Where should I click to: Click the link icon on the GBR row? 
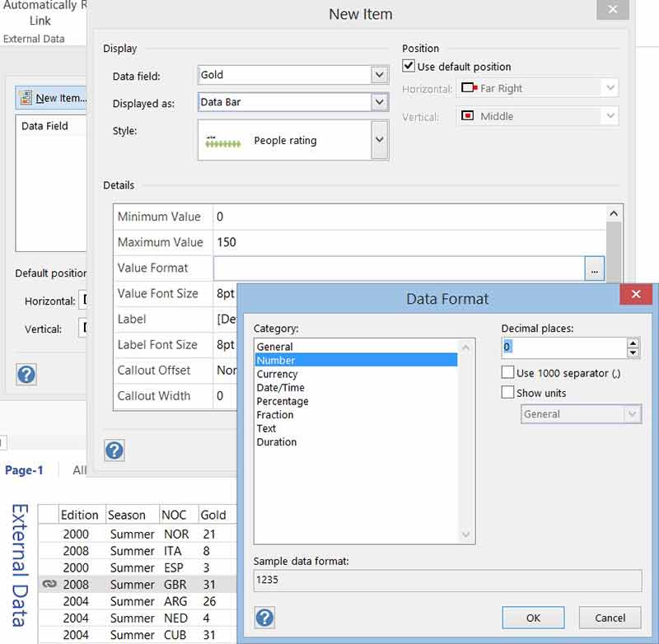tap(49, 584)
